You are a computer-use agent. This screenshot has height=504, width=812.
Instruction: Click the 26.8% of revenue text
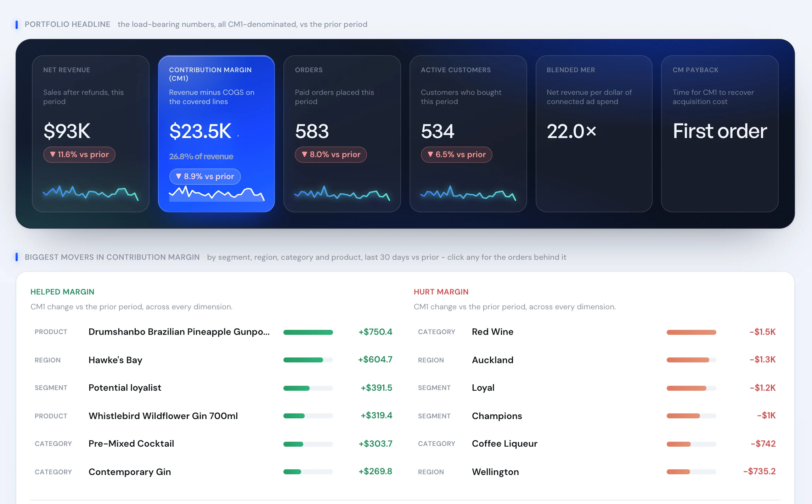[x=201, y=156]
